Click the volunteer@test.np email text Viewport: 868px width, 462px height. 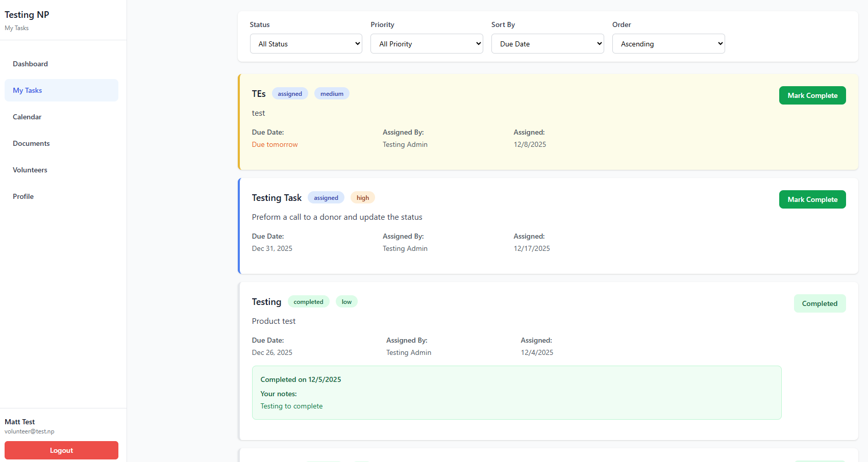29,431
